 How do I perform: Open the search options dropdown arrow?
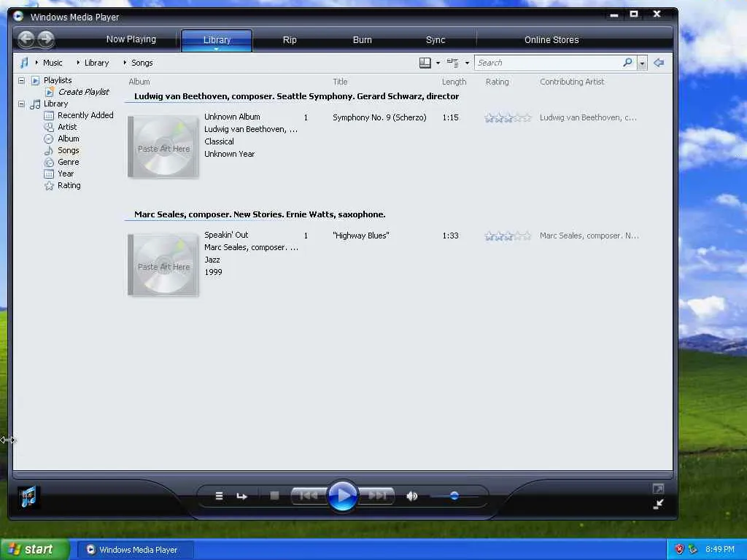click(x=642, y=63)
